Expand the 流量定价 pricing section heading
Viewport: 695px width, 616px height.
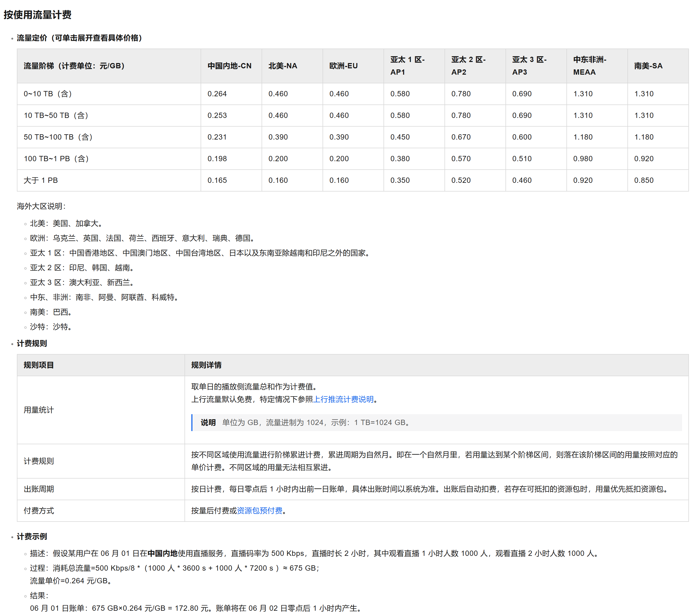79,38
